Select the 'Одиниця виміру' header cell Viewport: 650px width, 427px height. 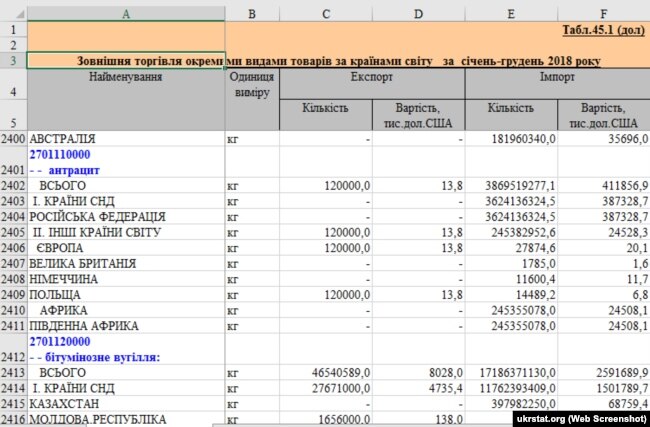click(x=252, y=85)
